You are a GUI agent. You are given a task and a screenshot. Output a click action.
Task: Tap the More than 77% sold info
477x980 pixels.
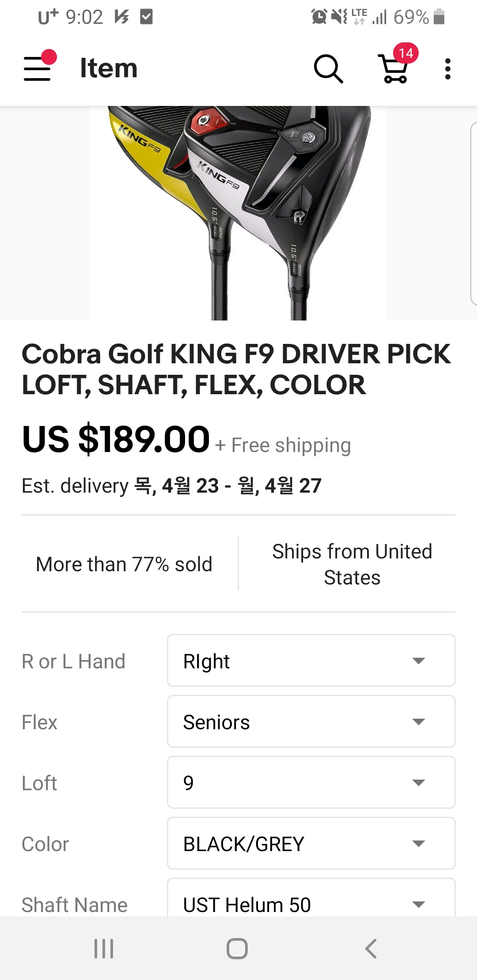coord(124,564)
